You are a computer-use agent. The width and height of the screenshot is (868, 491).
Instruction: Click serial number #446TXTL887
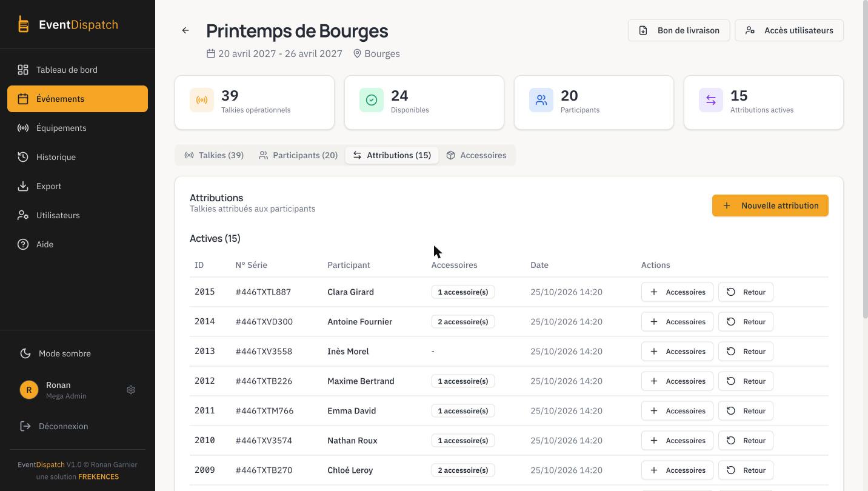(x=263, y=292)
